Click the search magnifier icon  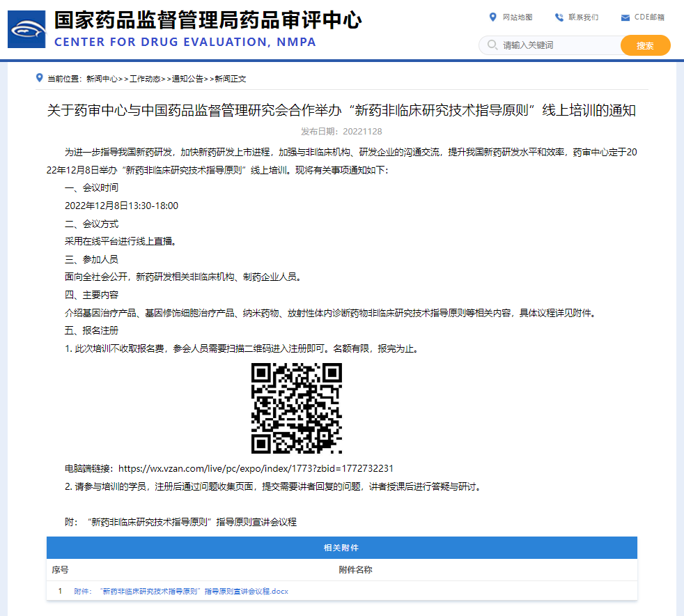492,45
